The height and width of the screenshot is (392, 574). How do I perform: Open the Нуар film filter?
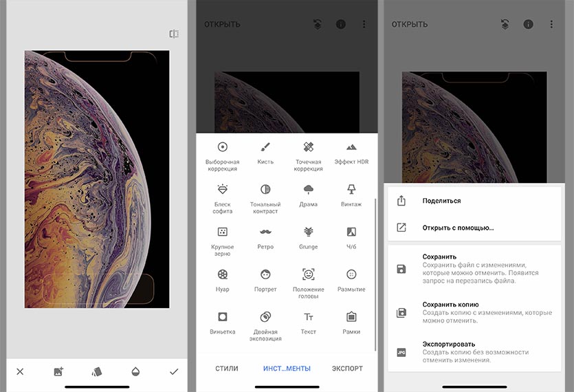tap(222, 281)
